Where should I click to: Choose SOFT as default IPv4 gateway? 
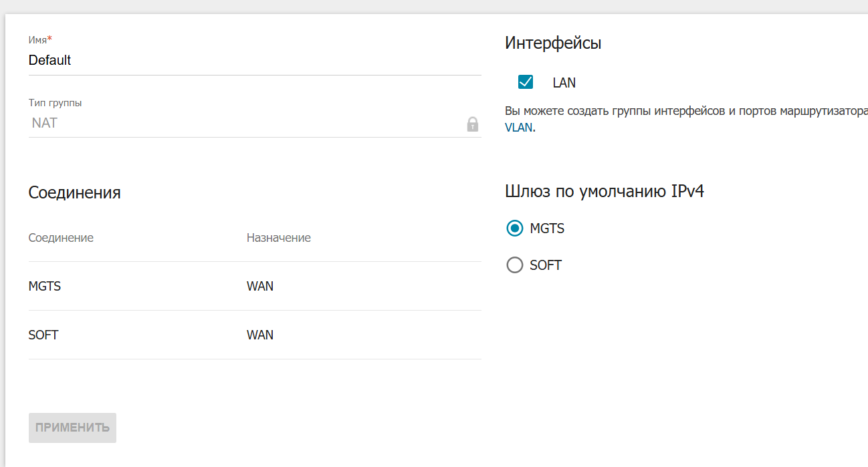(515, 265)
